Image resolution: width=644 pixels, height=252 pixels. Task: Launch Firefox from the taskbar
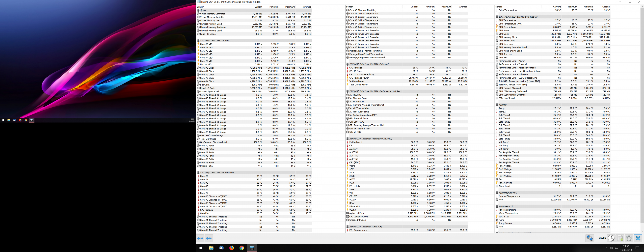[231, 248]
